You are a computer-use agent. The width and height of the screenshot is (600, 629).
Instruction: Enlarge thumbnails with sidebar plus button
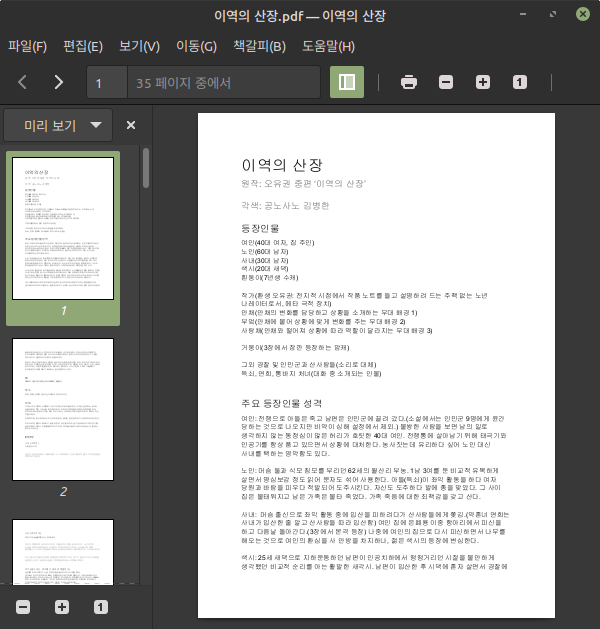pos(62,607)
